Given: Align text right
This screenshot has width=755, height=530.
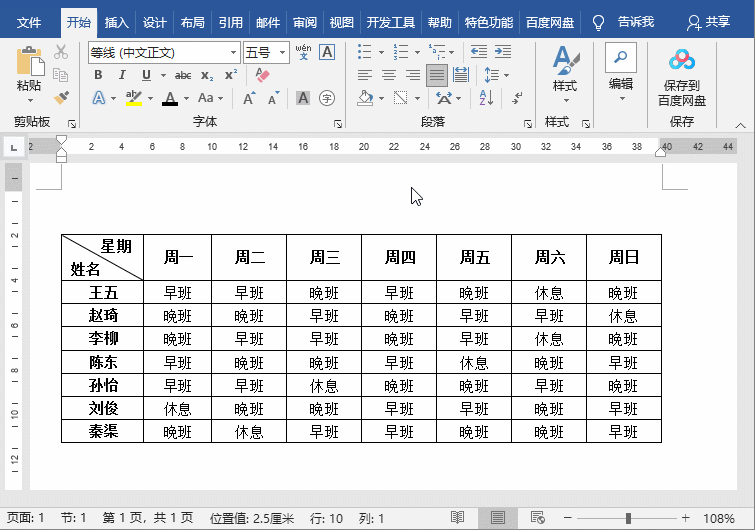Looking at the screenshot, I should 413,75.
